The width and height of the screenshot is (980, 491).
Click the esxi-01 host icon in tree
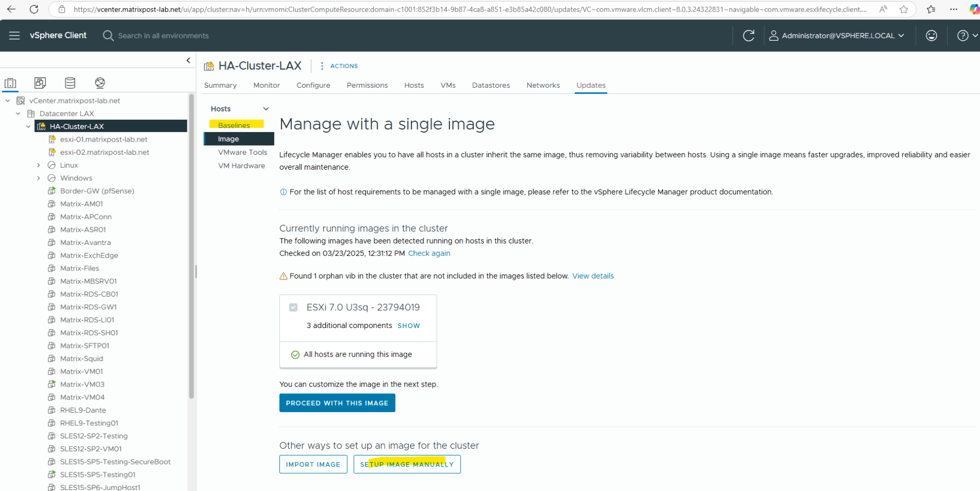coord(52,139)
